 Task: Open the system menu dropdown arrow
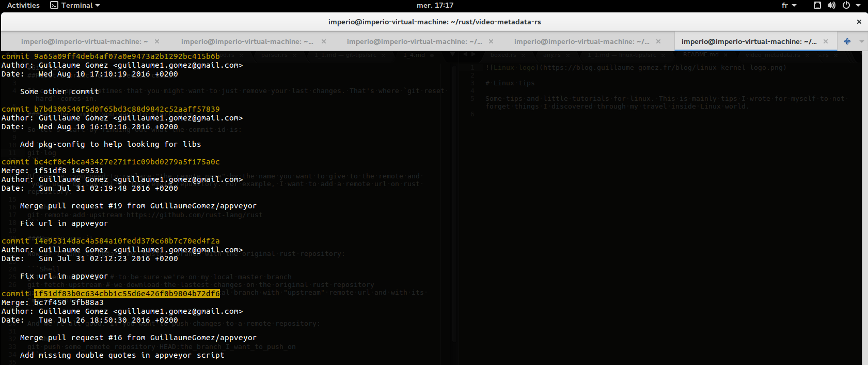[x=858, y=5]
